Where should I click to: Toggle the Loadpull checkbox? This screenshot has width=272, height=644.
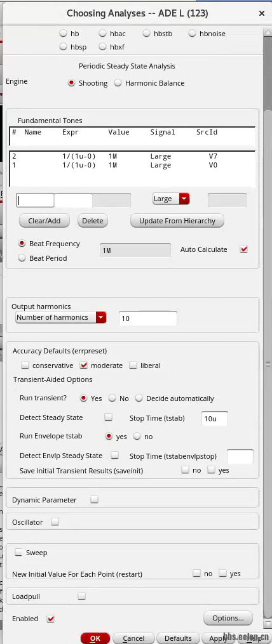pyautogui.click(x=81, y=596)
